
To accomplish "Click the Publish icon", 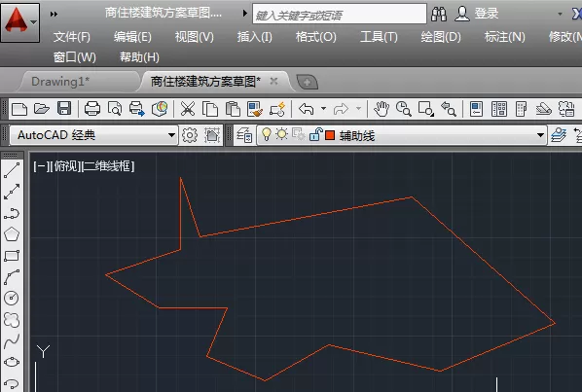I will click(x=137, y=109).
